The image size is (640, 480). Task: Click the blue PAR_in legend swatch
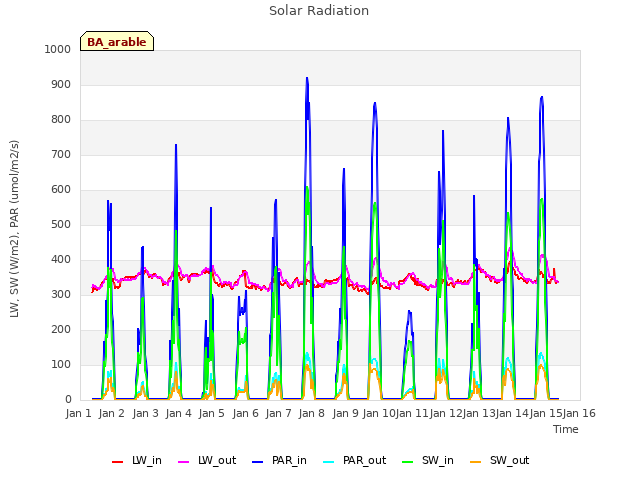tap(258, 462)
